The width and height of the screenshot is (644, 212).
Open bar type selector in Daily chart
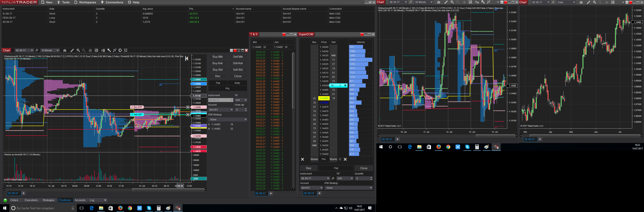pyautogui.click(x=581, y=2)
